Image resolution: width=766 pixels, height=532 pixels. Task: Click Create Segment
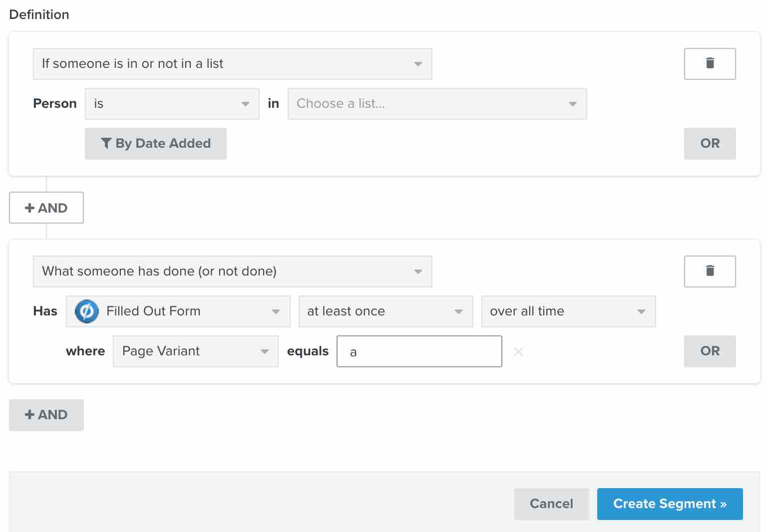(x=670, y=504)
